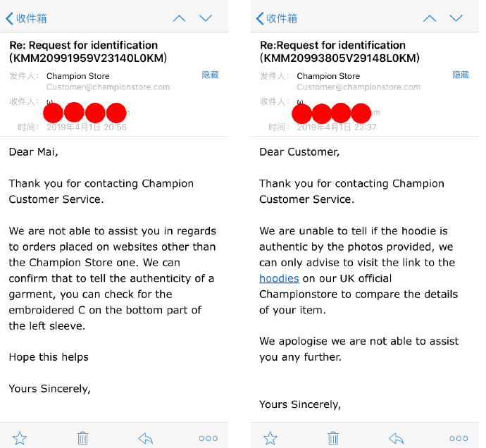Tap sender name Champion Store in left email
The width and height of the screenshot is (486, 448).
click(x=77, y=76)
